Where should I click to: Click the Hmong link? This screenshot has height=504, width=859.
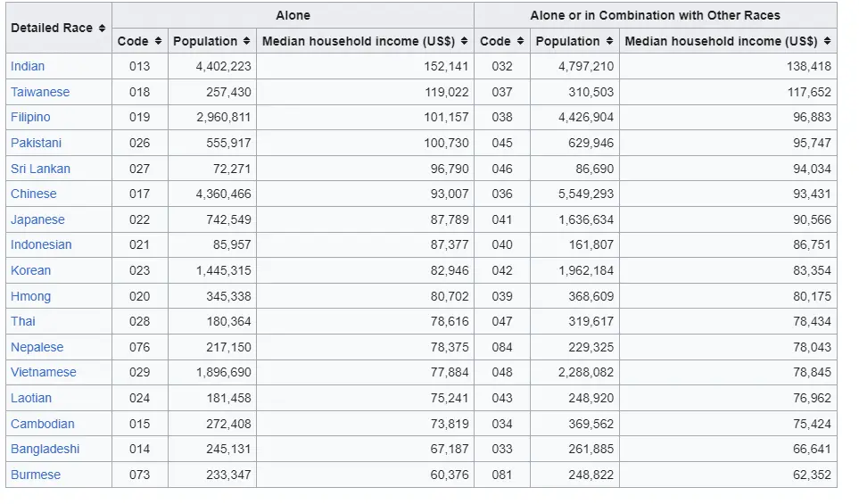[x=30, y=296]
